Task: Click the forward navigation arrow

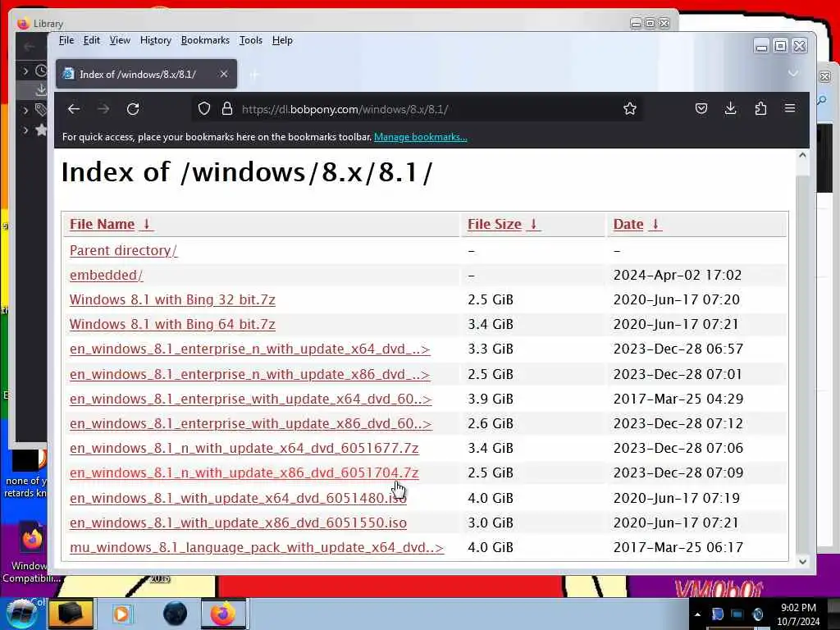Action: 103,109
